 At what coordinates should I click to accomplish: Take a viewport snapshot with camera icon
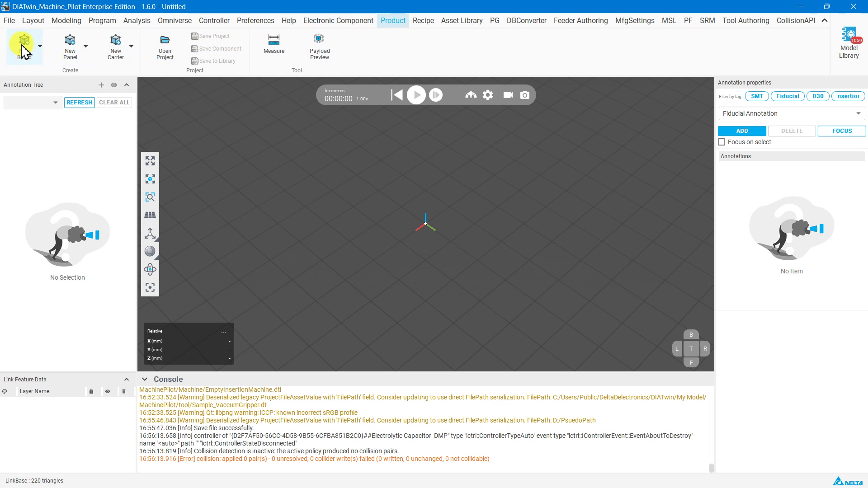(524, 95)
